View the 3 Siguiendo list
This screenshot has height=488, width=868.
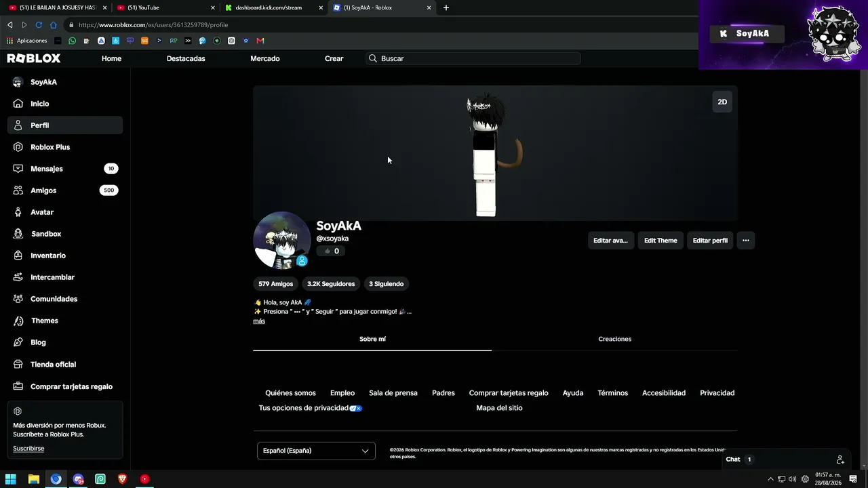pos(386,284)
